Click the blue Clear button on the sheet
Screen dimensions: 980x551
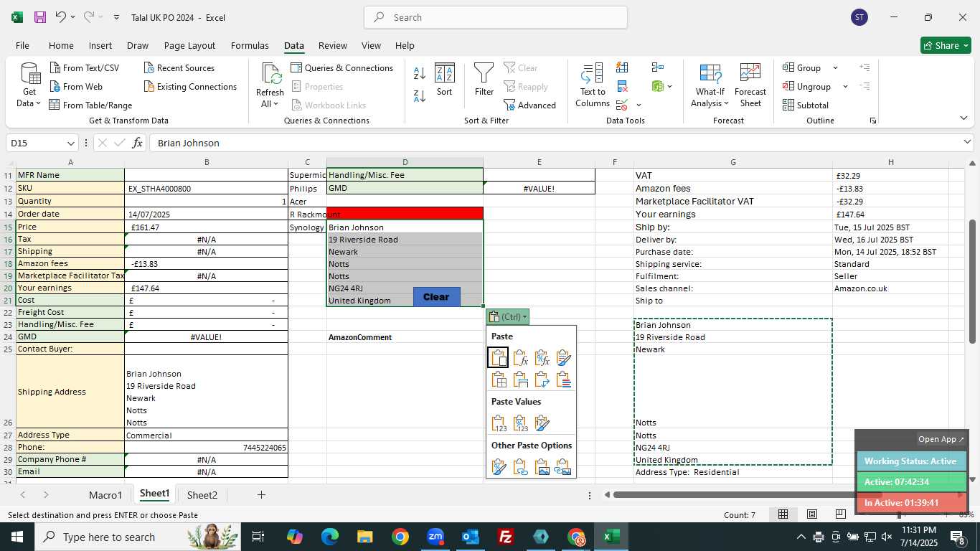[x=436, y=297]
